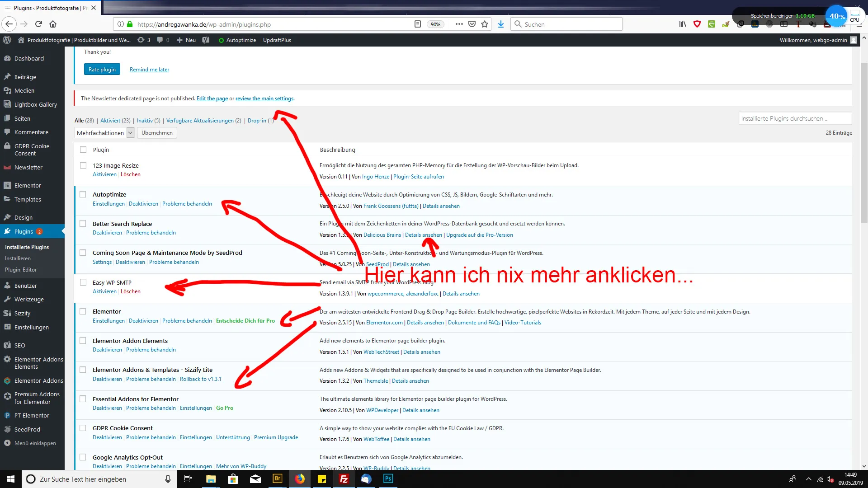The image size is (868, 488).
Task: Tick the select-all checkbox beside the Plugin header
Action: [83, 150]
